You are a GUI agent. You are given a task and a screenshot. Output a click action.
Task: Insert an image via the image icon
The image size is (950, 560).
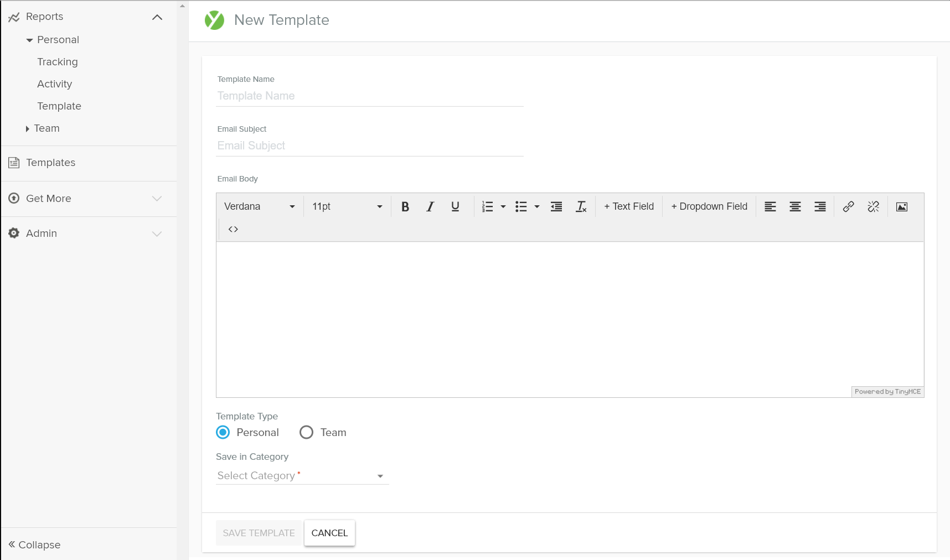coord(901,206)
